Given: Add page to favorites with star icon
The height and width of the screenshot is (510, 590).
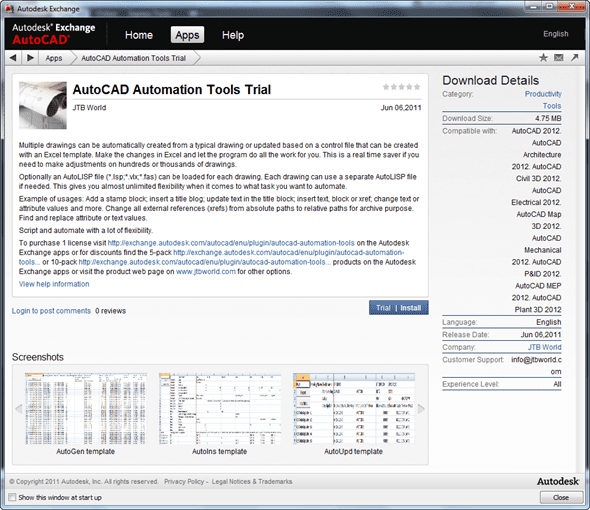Looking at the screenshot, I should (x=543, y=58).
